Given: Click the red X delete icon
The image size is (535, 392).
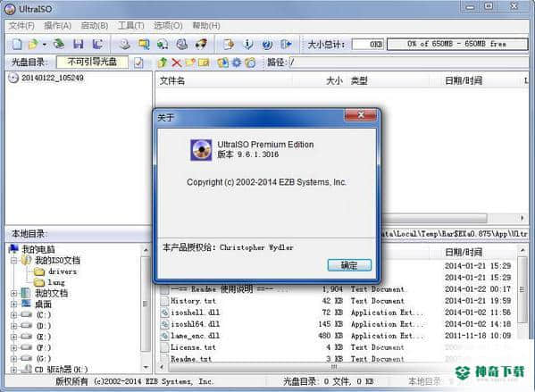Looking at the screenshot, I should point(177,63).
